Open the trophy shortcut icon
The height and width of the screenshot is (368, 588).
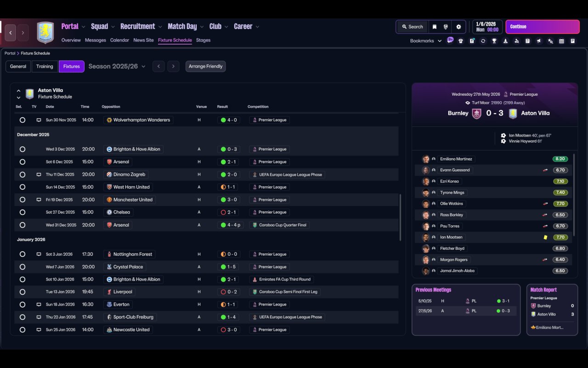coord(494,41)
